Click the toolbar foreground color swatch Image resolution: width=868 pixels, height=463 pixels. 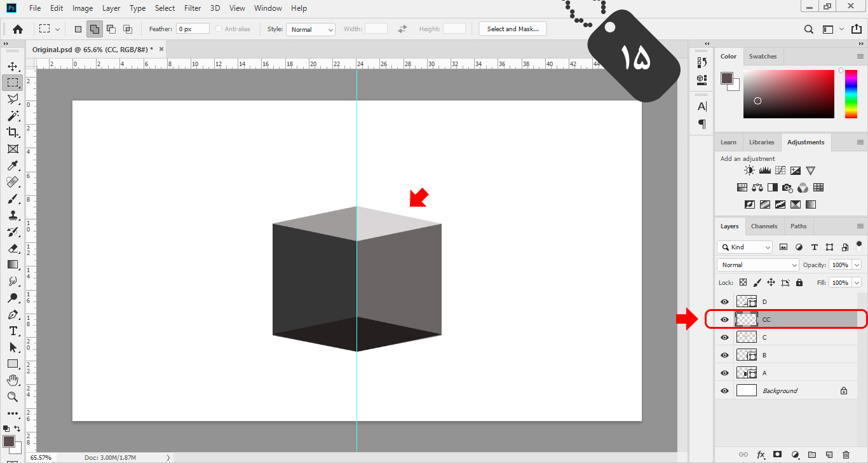(x=9, y=441)
